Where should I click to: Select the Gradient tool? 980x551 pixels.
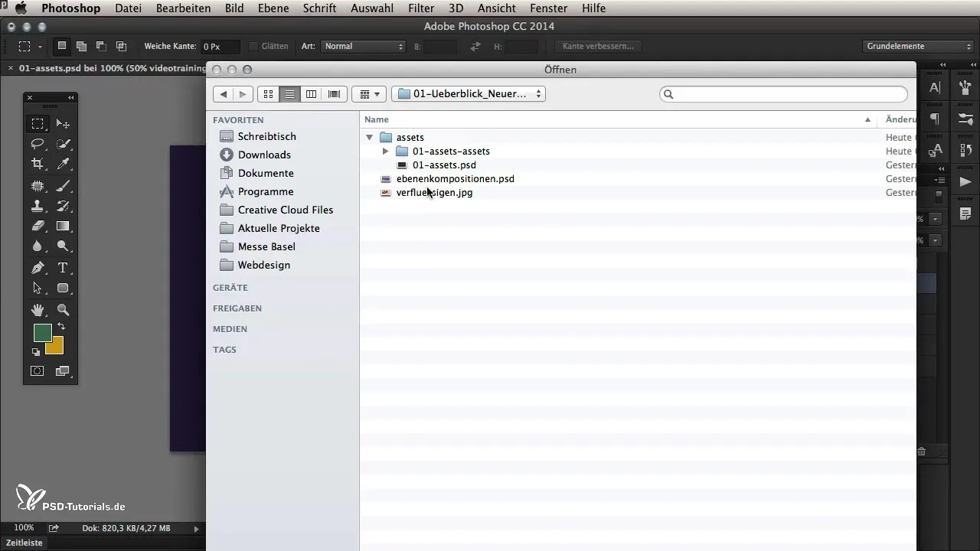click(x=63, y=226)
